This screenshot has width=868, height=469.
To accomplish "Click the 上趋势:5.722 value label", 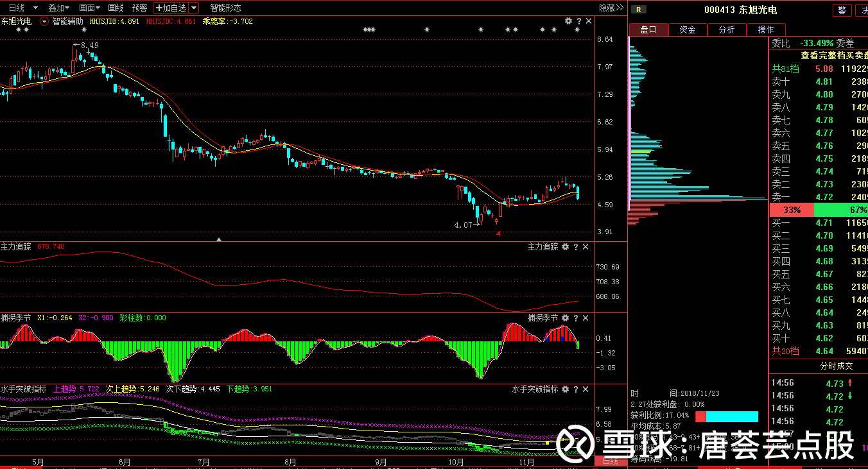I will point(76,389).
